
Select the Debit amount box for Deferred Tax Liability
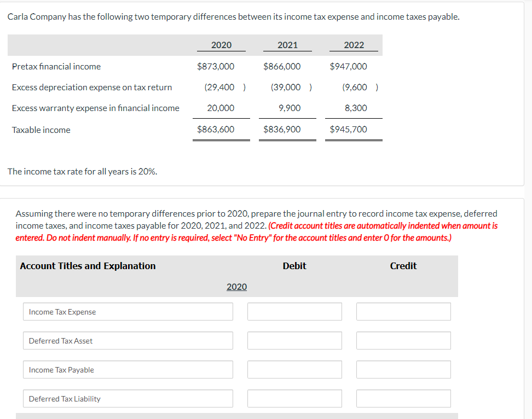[x=294, y=398]
